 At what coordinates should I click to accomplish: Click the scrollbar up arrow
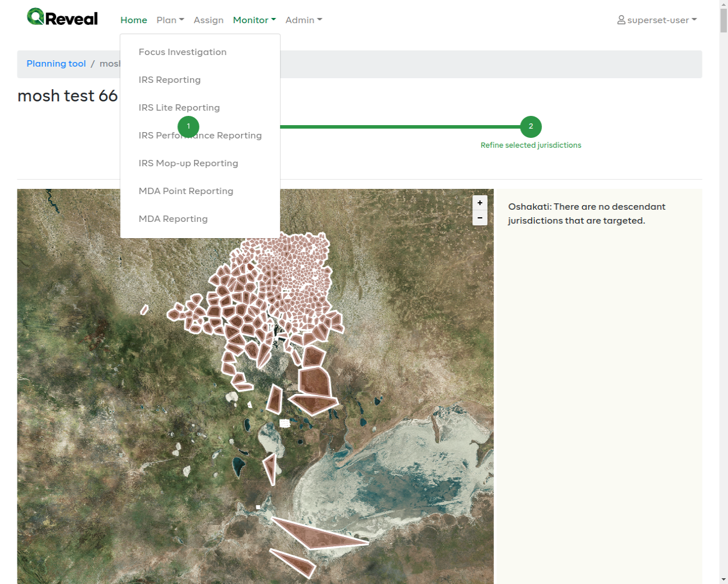tap(723, 6)
